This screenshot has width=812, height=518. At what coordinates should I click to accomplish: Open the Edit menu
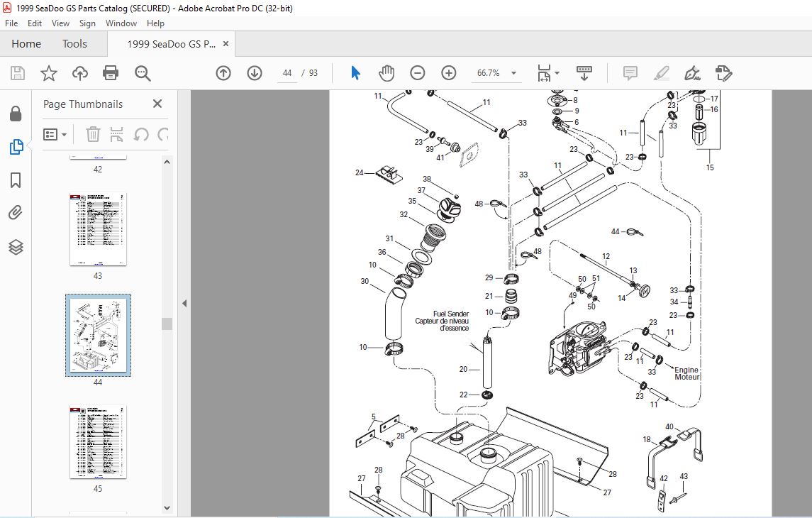[x=35, y=23]
